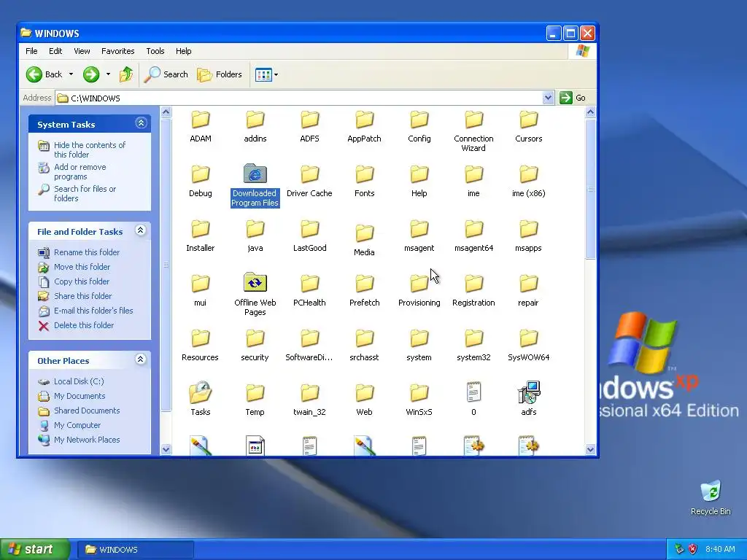Open the ADAM folder
Image resolution: width=747 pixels, height=560 pixels.
tap(200, 127)
